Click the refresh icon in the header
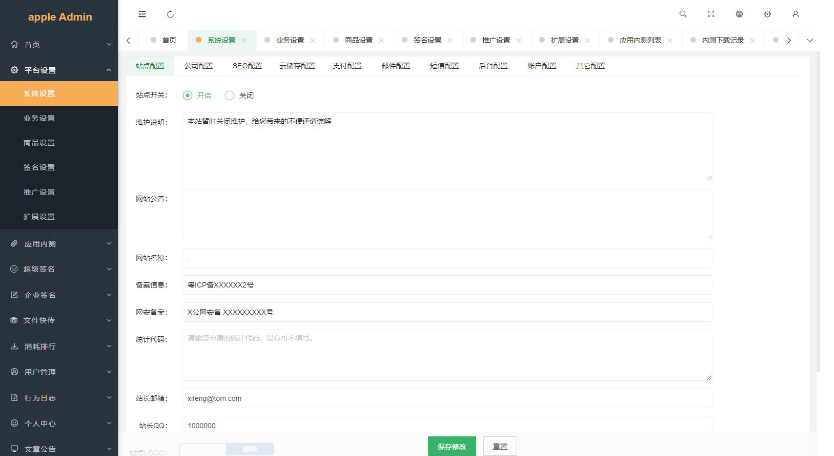Image resolution: width=834 pixels, height=456 pixels. (x=170, y=15)
